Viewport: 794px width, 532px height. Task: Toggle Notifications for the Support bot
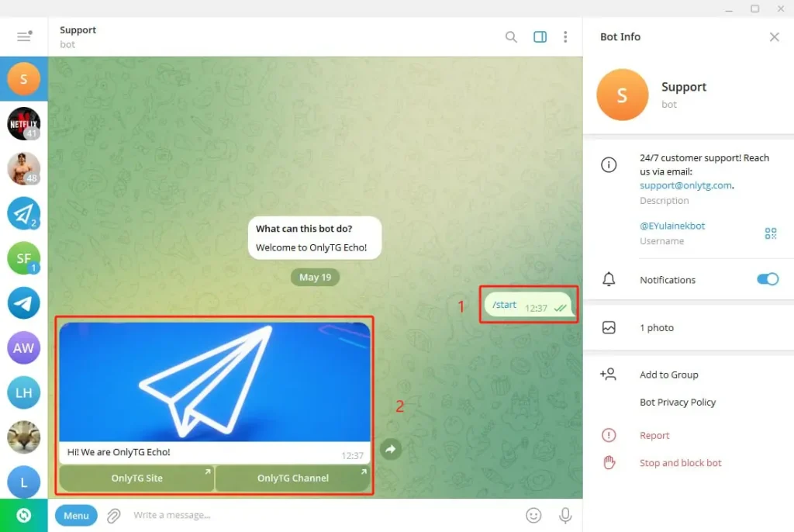click(x=767, y=279)
